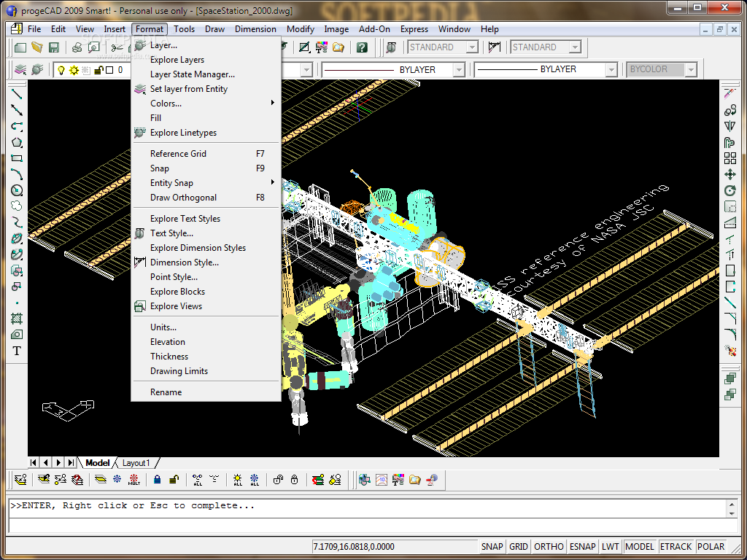This screenshot has height=560, width=747.
Task: Select the Hatch tool
Action: pos(17,318)
